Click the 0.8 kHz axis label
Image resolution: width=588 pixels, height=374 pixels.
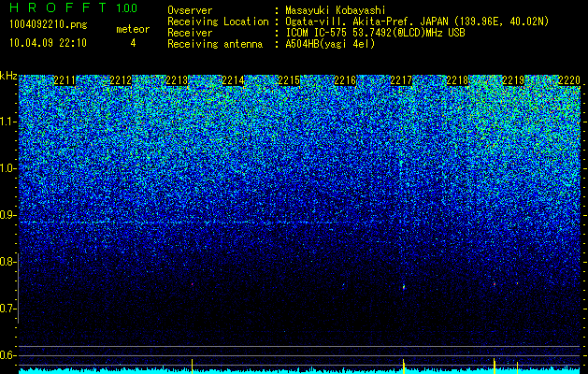tap(7, 262)
